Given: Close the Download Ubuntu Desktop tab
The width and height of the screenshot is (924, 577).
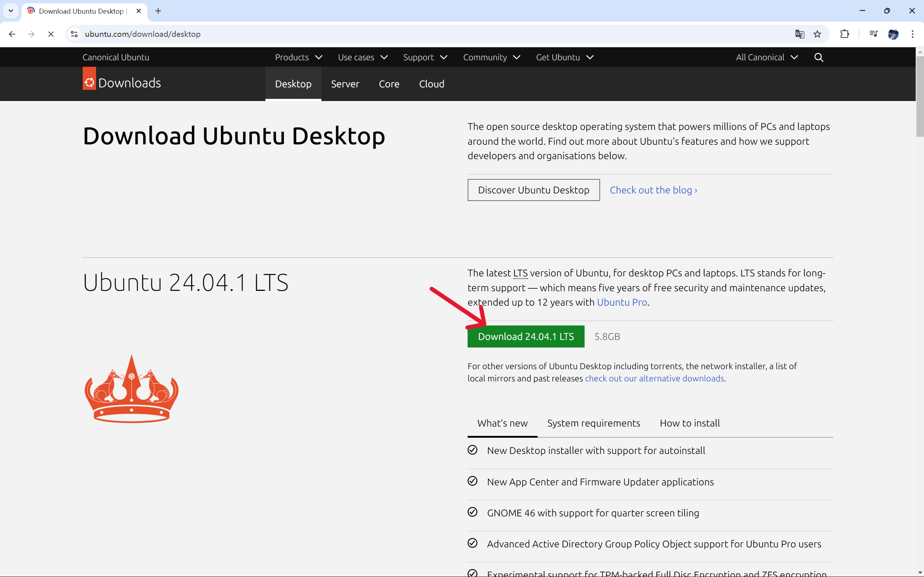Looking at the screenshot, I should [139, 11].
